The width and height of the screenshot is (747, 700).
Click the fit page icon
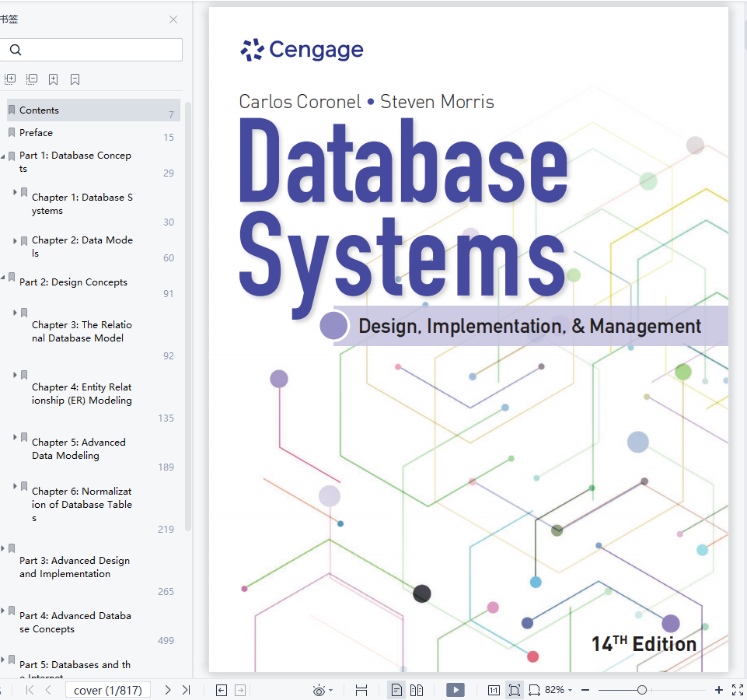point(515,690)
